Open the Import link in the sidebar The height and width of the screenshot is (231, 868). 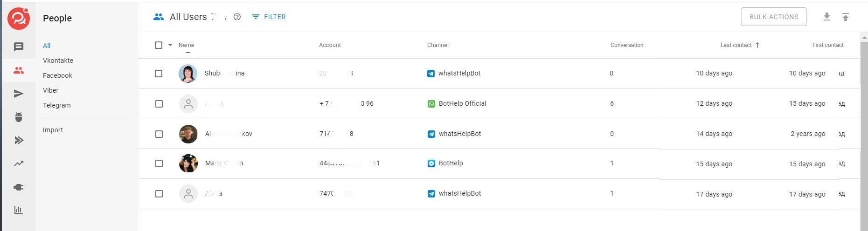[53, 130]
